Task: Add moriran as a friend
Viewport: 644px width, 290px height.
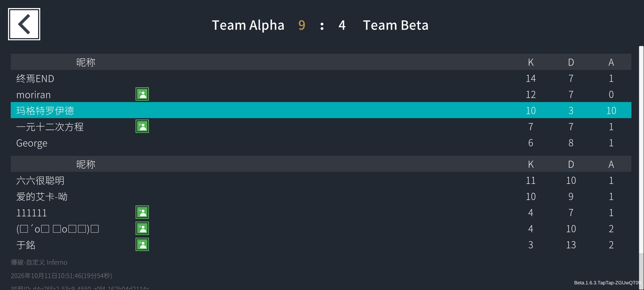Action: point(142,94)
